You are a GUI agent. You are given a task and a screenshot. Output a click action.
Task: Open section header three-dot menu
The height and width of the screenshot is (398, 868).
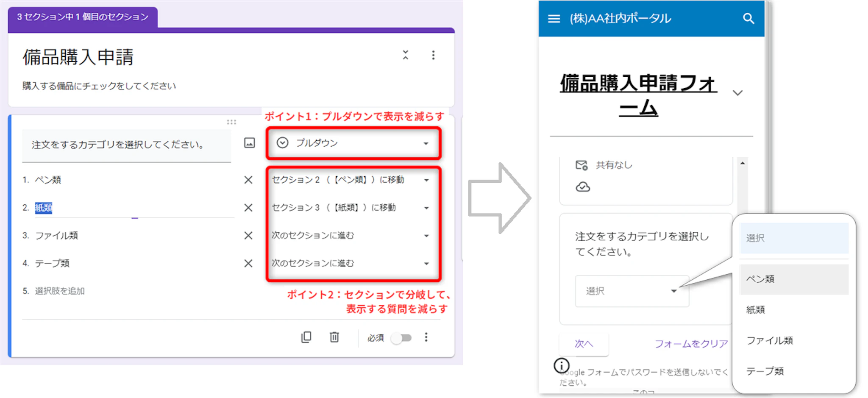point(433,56)
